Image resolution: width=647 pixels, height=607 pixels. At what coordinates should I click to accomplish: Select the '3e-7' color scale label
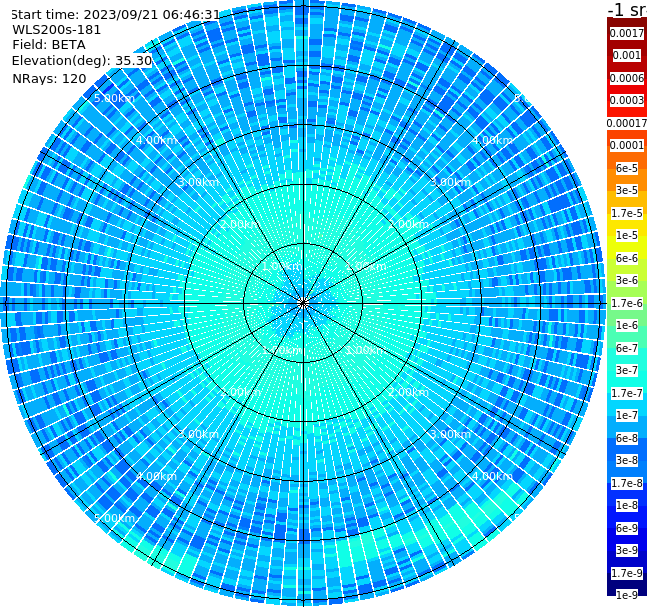pos(627,371)
